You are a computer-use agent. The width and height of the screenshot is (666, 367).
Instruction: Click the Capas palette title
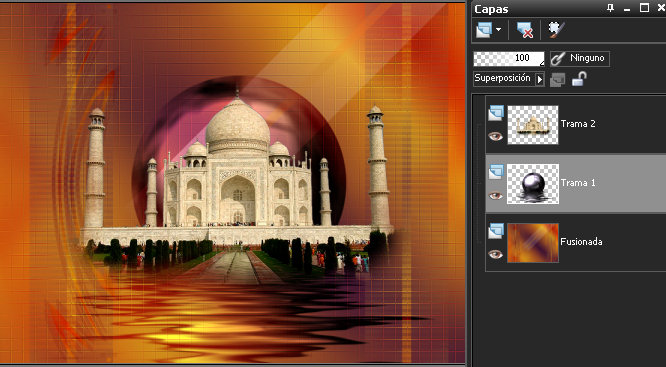point(491,9)
